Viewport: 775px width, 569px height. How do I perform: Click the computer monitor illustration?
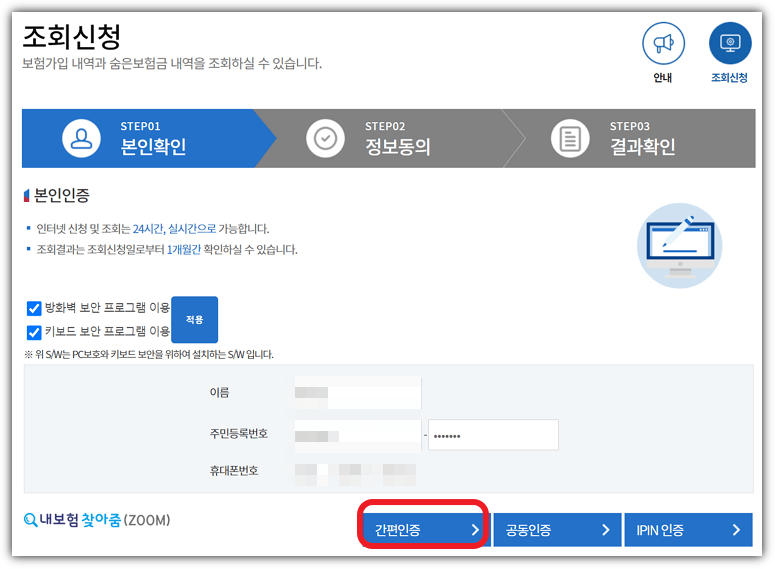[679, 244]
